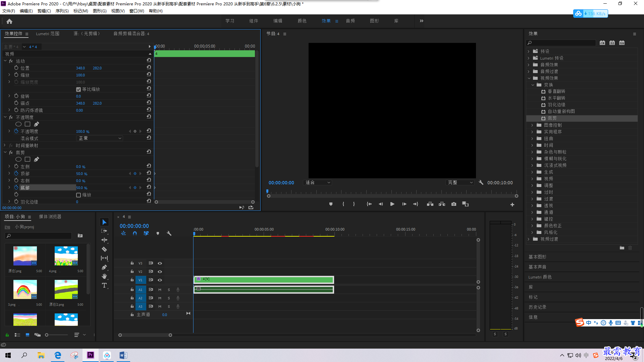The image size is (644, 362).
Task: Select the Slip tool
Action: (104, 258)
